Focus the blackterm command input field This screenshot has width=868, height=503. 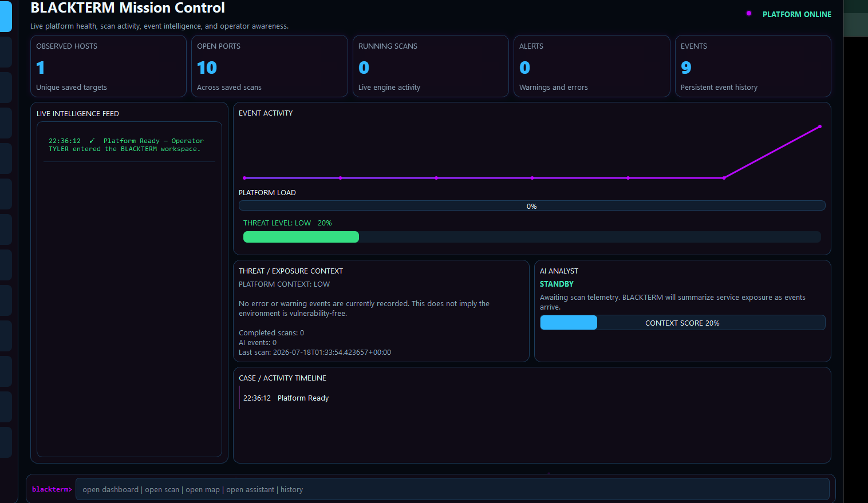click(x=452, y=489)
